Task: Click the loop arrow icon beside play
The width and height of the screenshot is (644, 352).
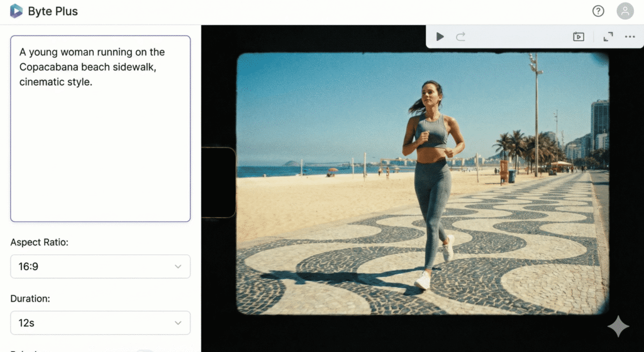Action: coord(460,37)
